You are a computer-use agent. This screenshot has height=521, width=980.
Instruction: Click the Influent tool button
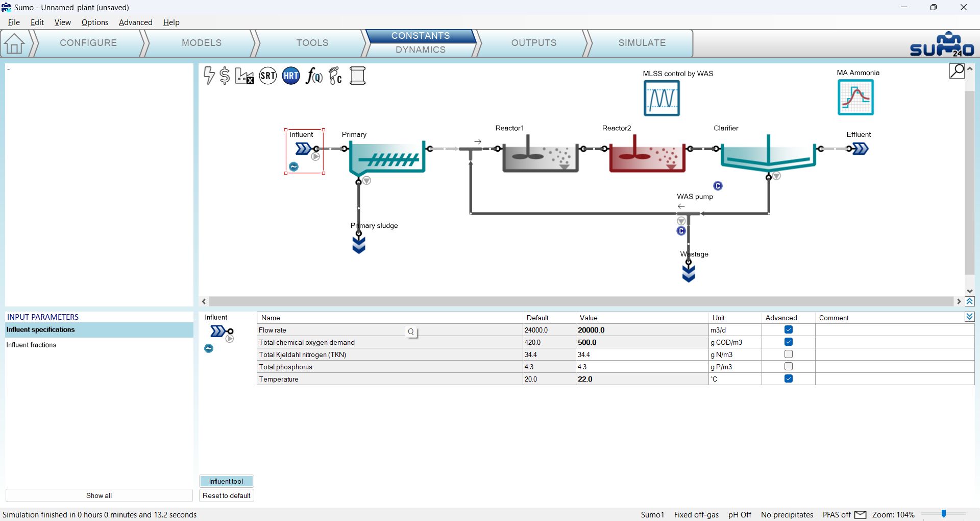[226, 481]
